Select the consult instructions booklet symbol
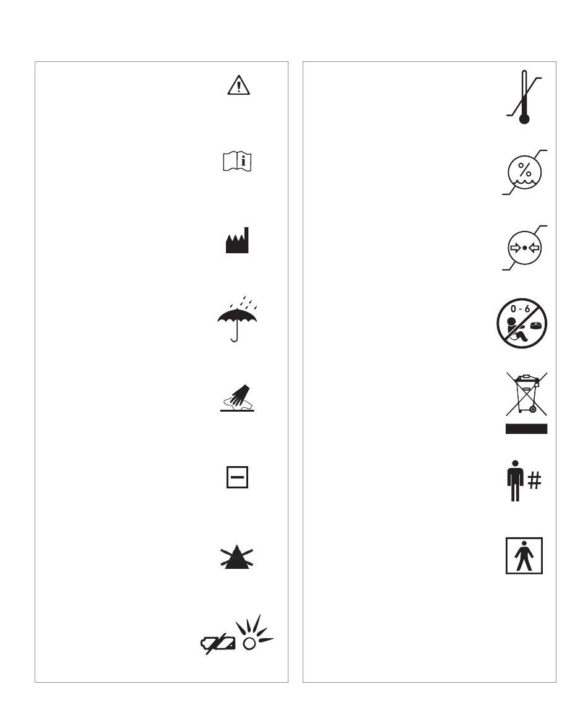This screenshot has height=723, width=588. tap(237, 162)
